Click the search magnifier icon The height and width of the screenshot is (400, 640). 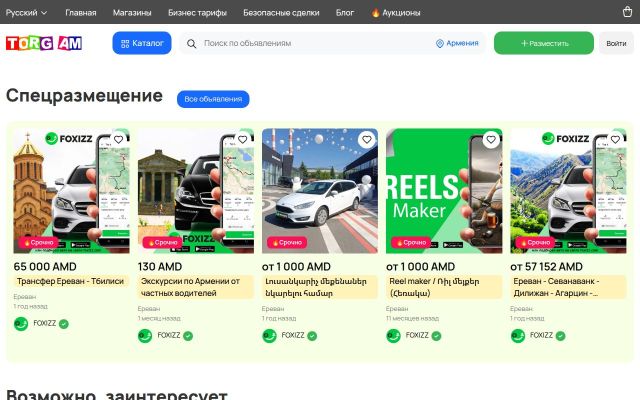pyautogui.click(x=191, y=43)
